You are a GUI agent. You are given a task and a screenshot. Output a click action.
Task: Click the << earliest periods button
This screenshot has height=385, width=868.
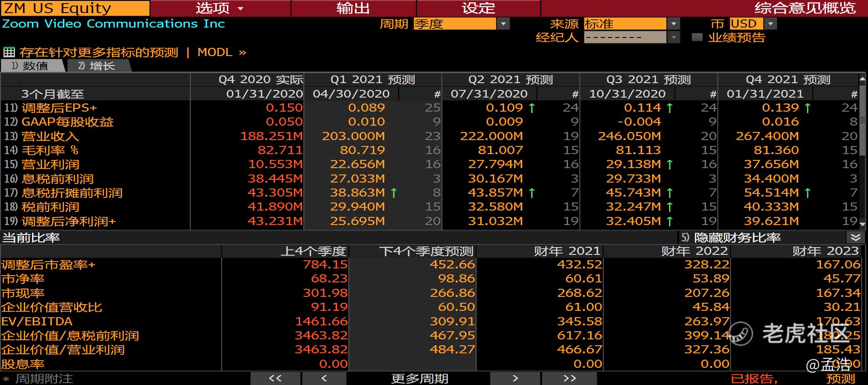[275, 379]
